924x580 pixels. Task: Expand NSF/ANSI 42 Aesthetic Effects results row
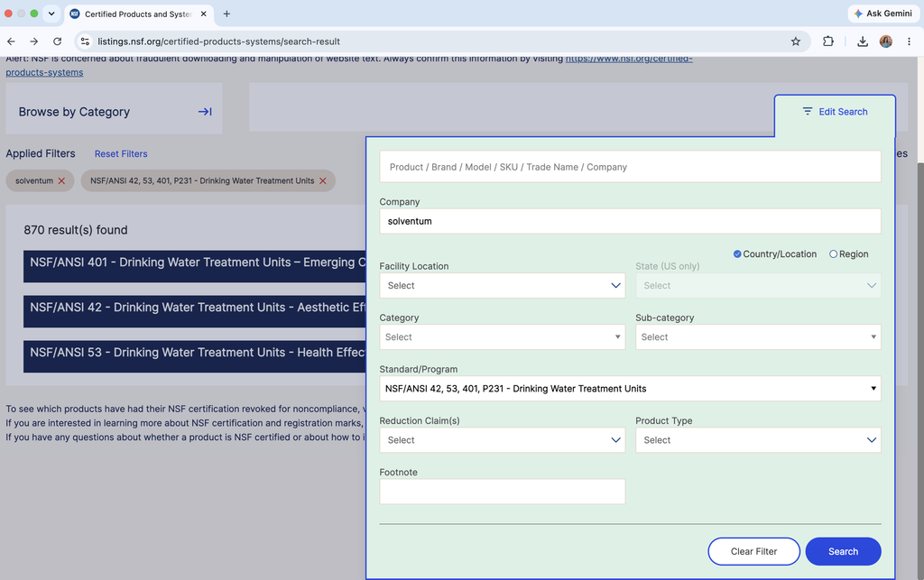(x=195, y=311)
